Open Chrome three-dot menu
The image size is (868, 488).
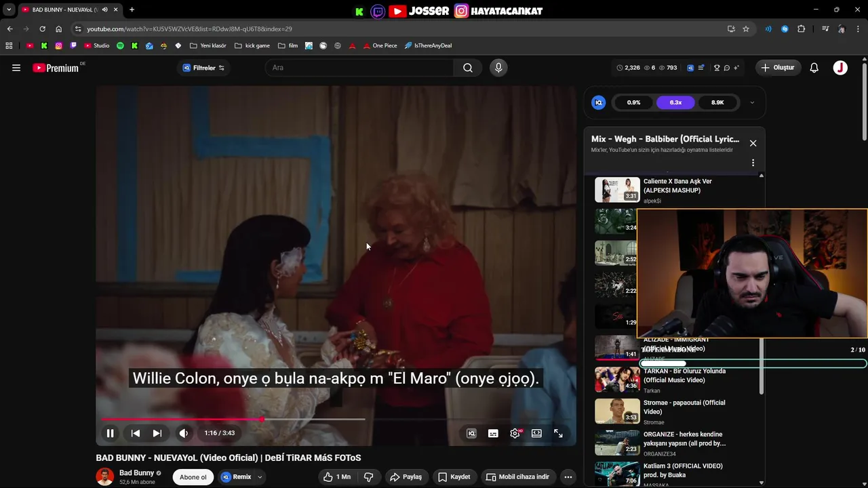858,29
